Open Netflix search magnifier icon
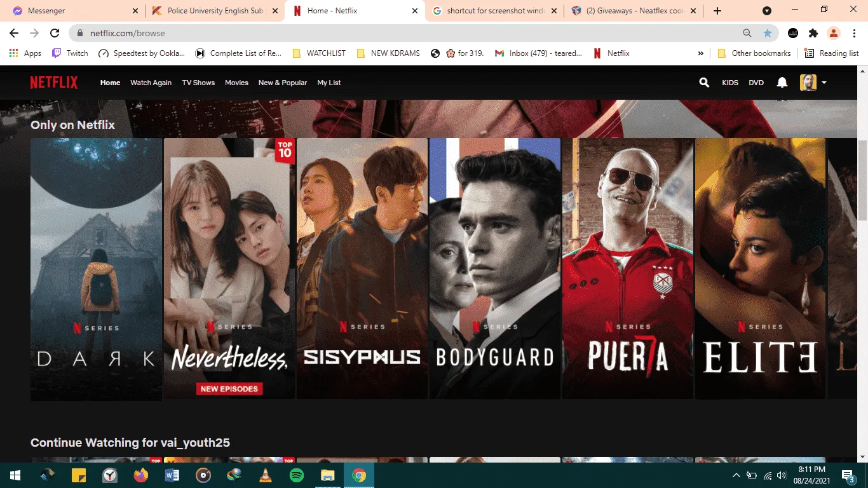The image size is (868, 488). tap(704, 83)
